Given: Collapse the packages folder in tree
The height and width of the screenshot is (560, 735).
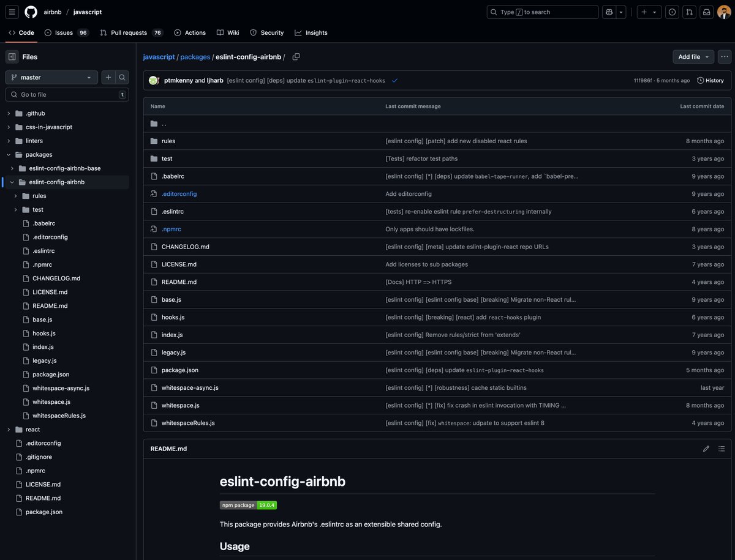Looking at the screenshot, I should click(x=9, y=154).
